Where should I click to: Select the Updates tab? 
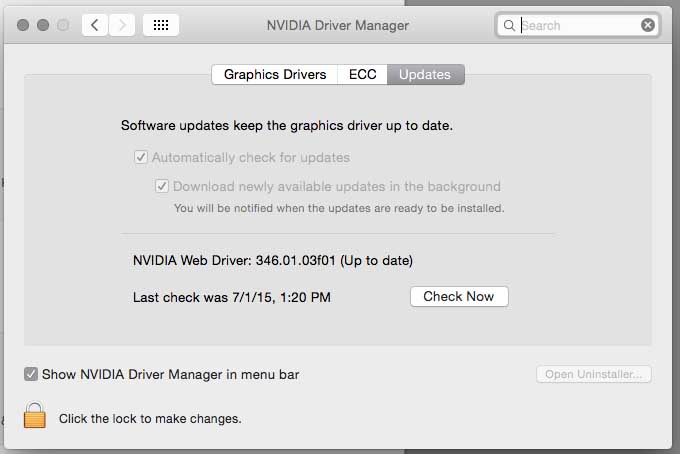click(x=425, y=74)
